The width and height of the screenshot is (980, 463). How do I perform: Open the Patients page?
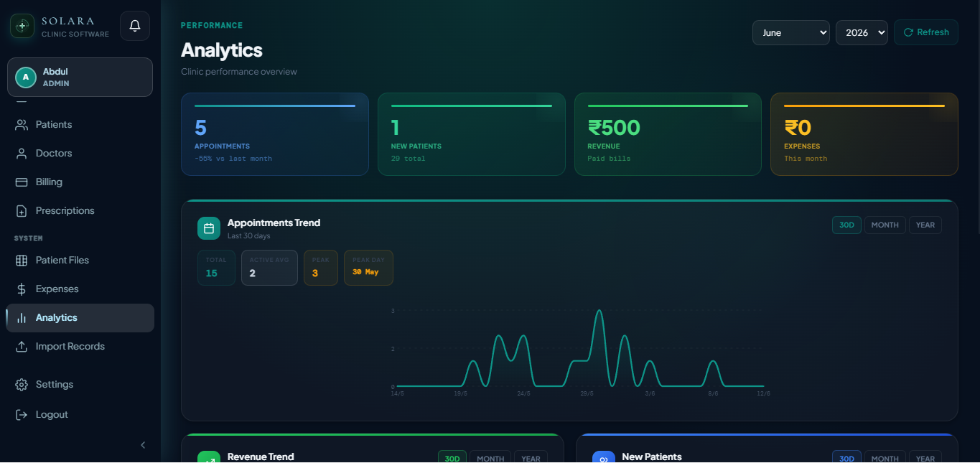click(x=80, y=124)
